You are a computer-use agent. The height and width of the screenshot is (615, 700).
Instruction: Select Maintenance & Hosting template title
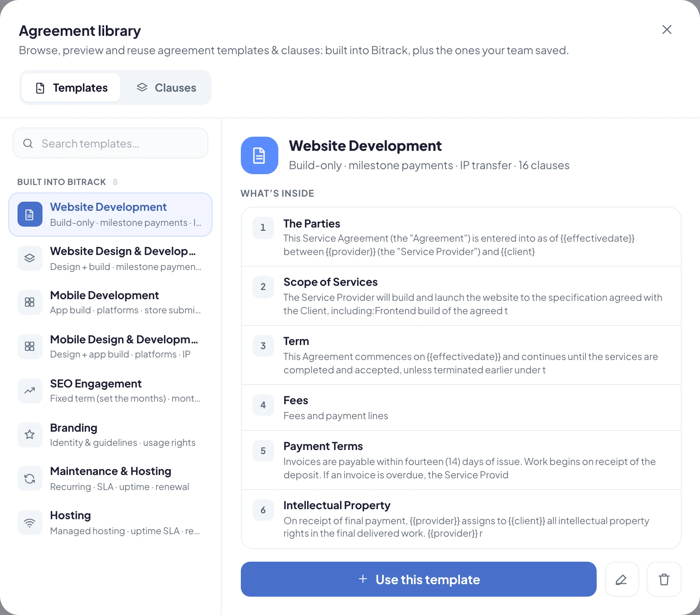(111, 471)
